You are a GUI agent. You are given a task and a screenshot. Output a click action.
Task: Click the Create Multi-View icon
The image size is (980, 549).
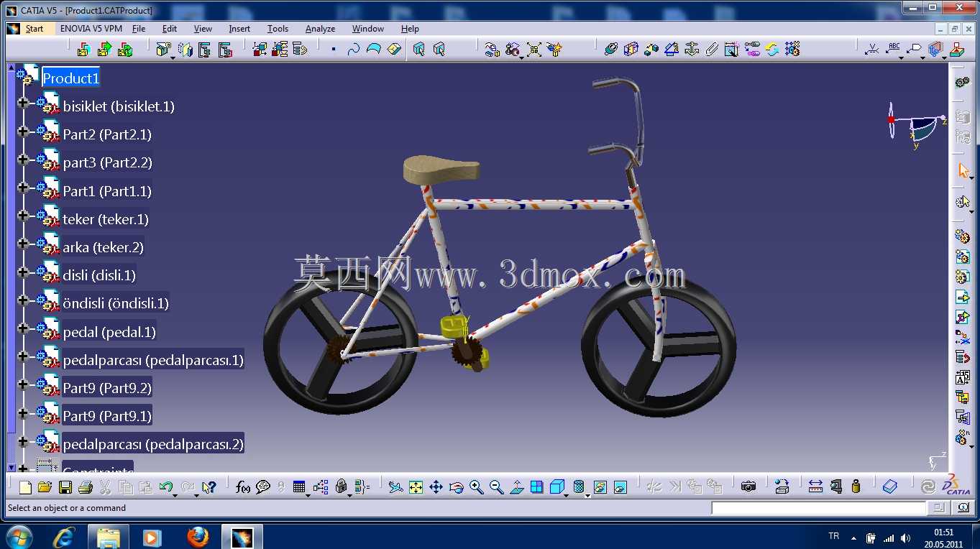536,487
